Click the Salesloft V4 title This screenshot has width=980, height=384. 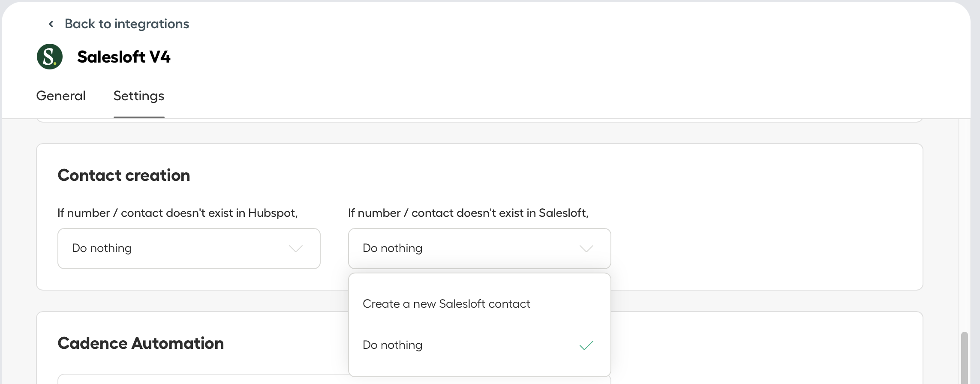point(124,57)
